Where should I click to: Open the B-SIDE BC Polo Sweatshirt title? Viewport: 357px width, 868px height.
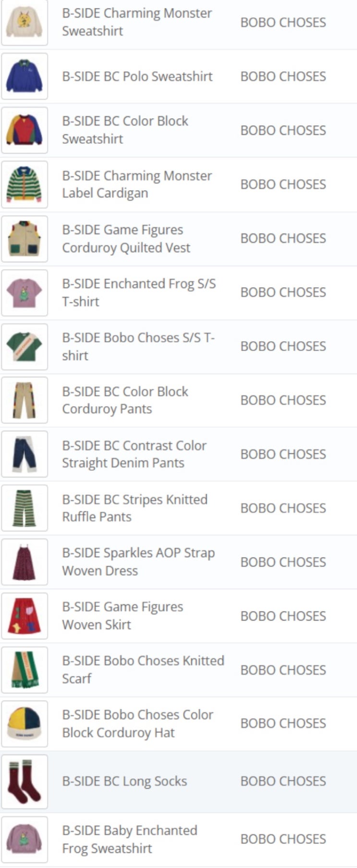point(137,76)
